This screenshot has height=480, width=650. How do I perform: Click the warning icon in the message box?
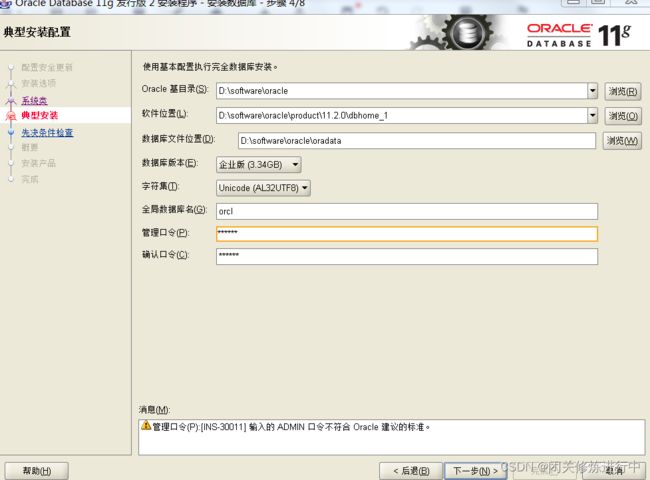(x=146, y=425)
